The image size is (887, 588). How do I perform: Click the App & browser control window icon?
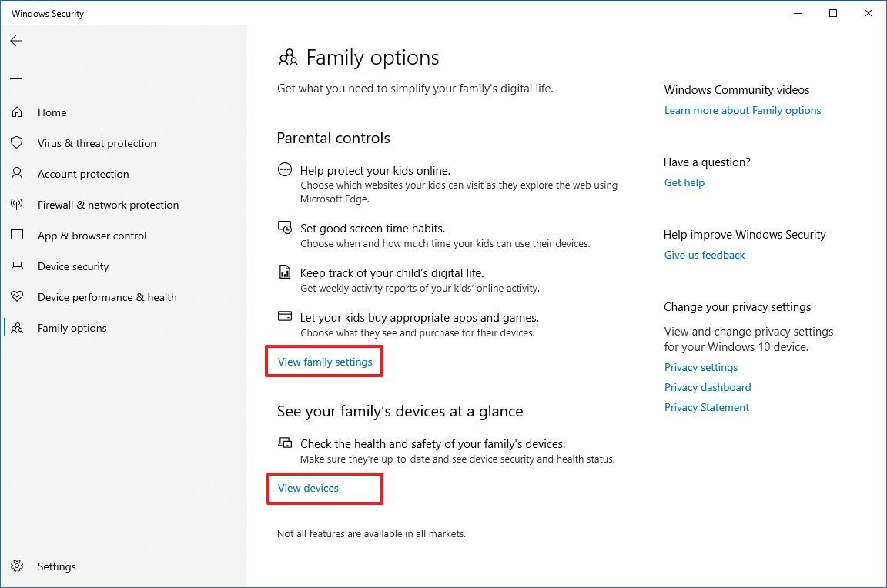(16, 236)
